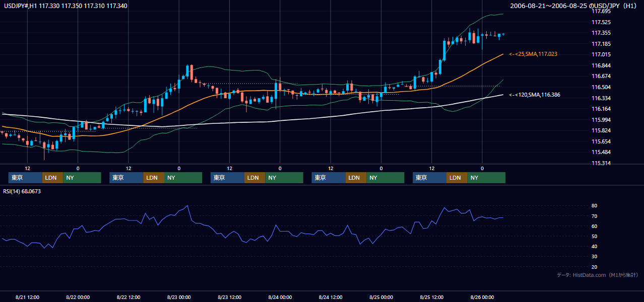
Task: Click RSI scale value 40
Action: pyautogui.click(x=594, y=247)
